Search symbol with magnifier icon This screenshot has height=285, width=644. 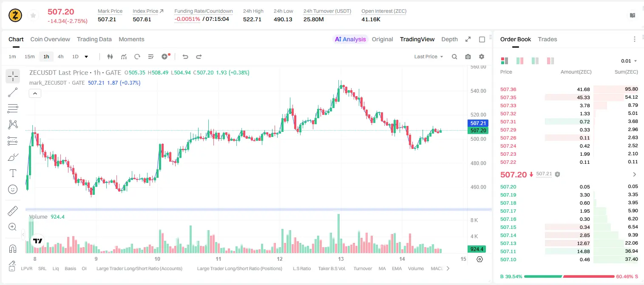pyautogui.click(x=454, y=57)
